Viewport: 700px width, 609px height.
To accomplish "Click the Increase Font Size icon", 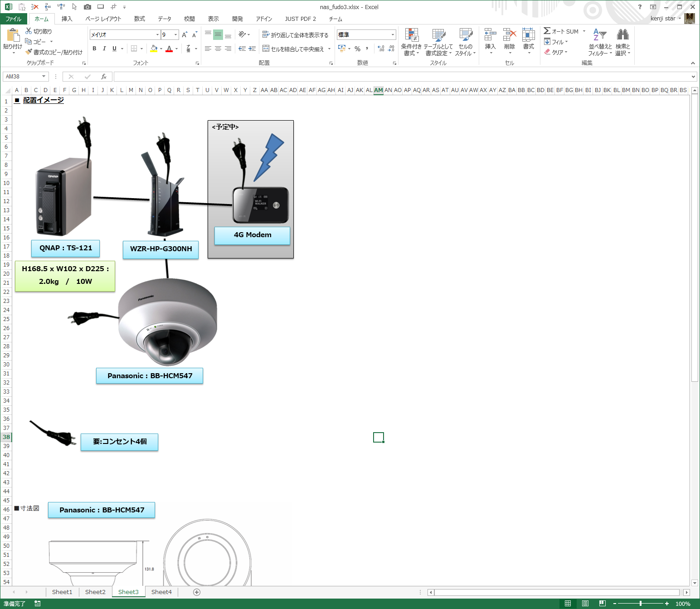I will pos(185,35).
